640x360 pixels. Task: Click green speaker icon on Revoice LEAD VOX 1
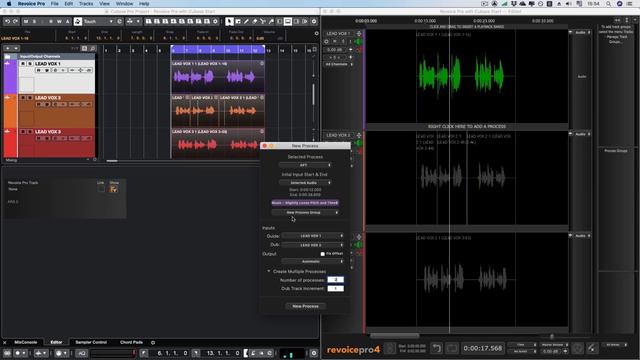[359, 42]
